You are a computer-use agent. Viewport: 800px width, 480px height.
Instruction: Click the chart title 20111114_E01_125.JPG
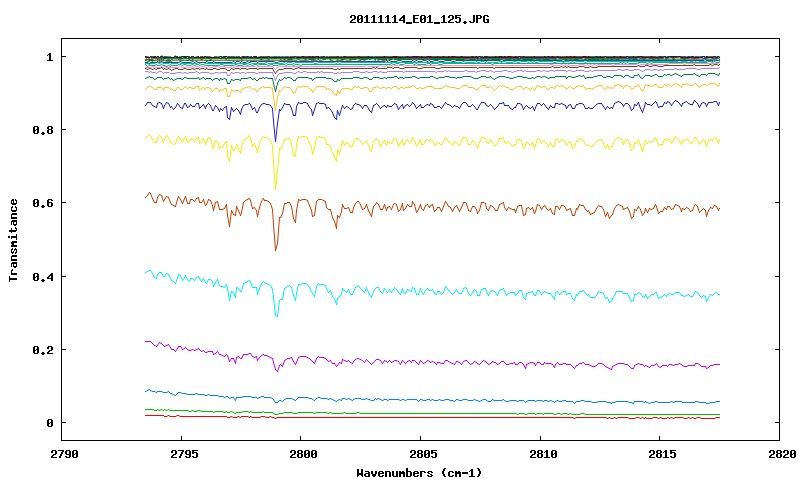point(419,19)
